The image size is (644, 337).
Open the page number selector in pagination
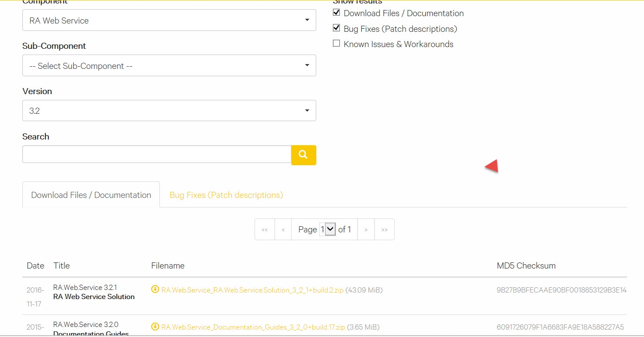(329, 228)
